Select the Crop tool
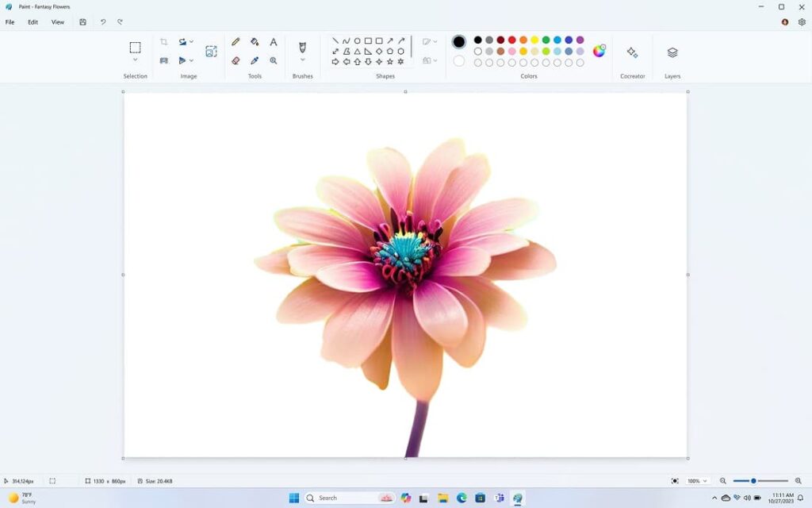The image size is (812, 508). click(164, 41)
